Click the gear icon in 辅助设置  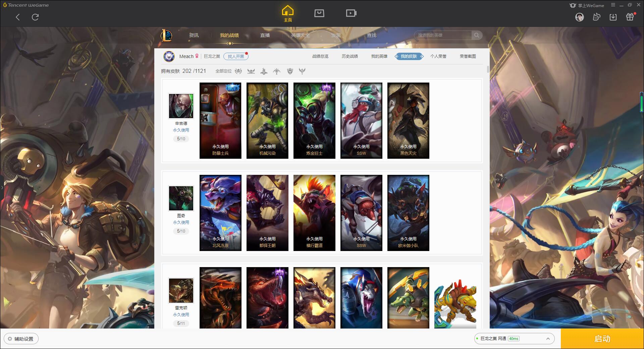point(10,339)
